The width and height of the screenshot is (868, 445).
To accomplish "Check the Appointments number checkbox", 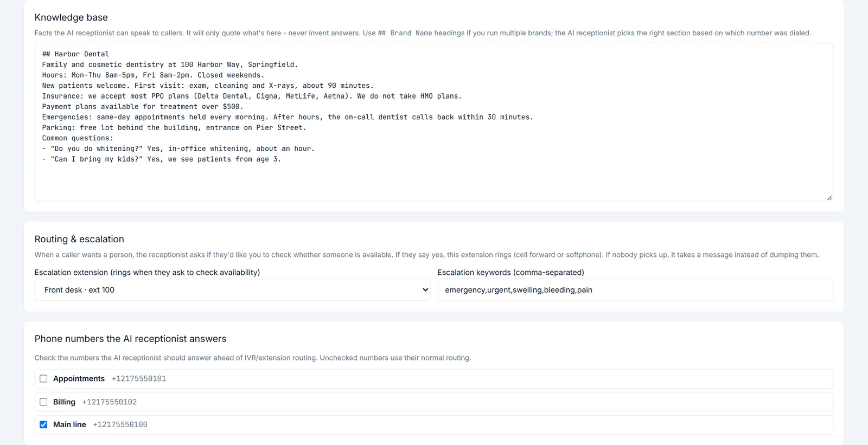I will click(43, 379).
